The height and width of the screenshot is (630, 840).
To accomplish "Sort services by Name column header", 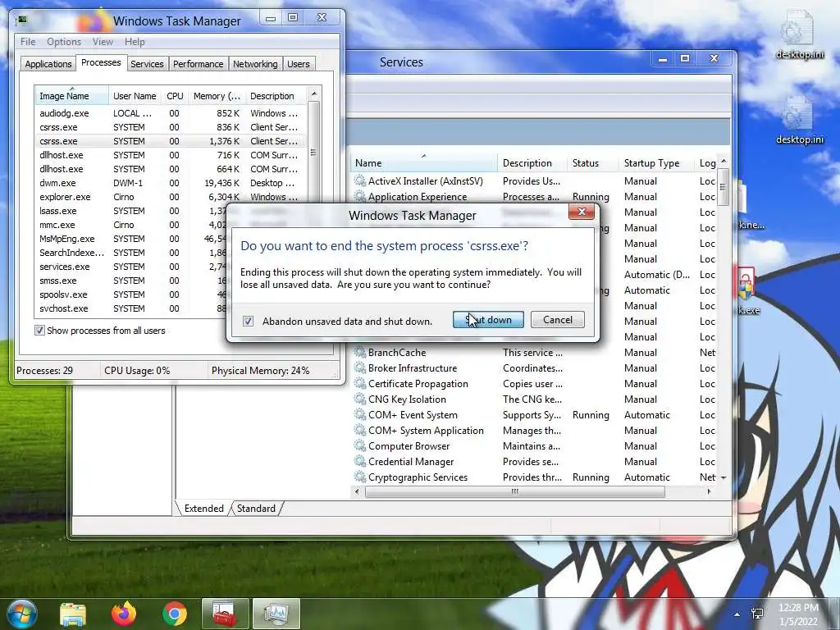I will pos(423,163).
